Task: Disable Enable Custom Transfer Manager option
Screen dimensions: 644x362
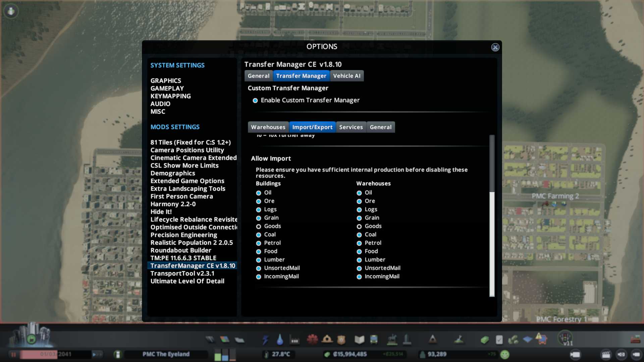Action: [x=255, y=101]
